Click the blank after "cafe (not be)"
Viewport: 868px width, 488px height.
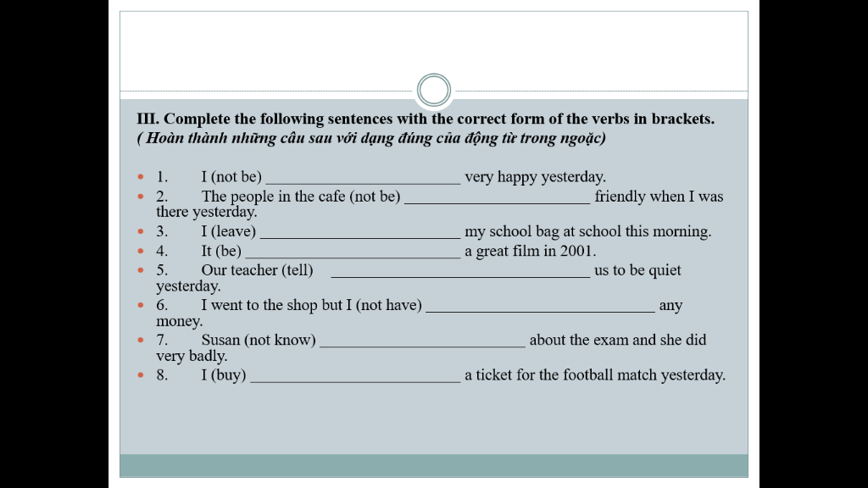tap(497, 197)
